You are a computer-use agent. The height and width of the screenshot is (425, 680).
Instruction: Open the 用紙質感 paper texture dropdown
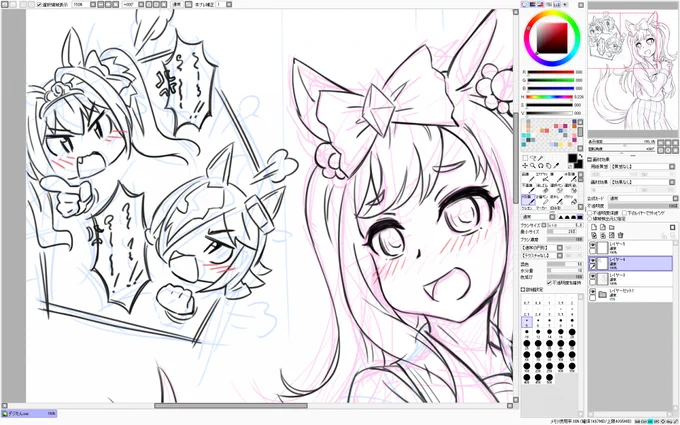pyautogui.click(x=672, y=167)
